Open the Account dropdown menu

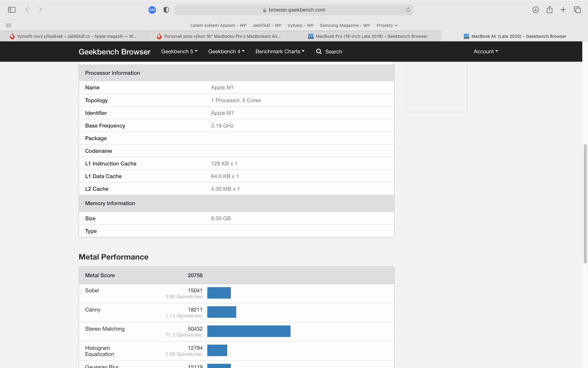[486, 51]
